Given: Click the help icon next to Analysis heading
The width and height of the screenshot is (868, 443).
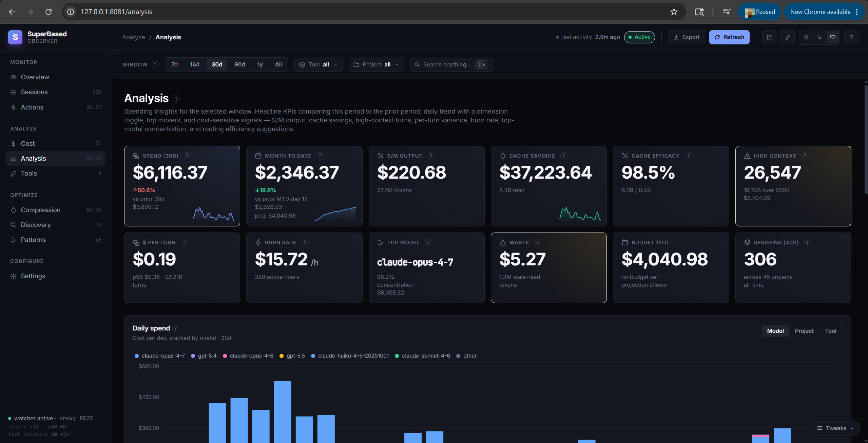Looking at the screenshot, I should (x=176, y=98).
